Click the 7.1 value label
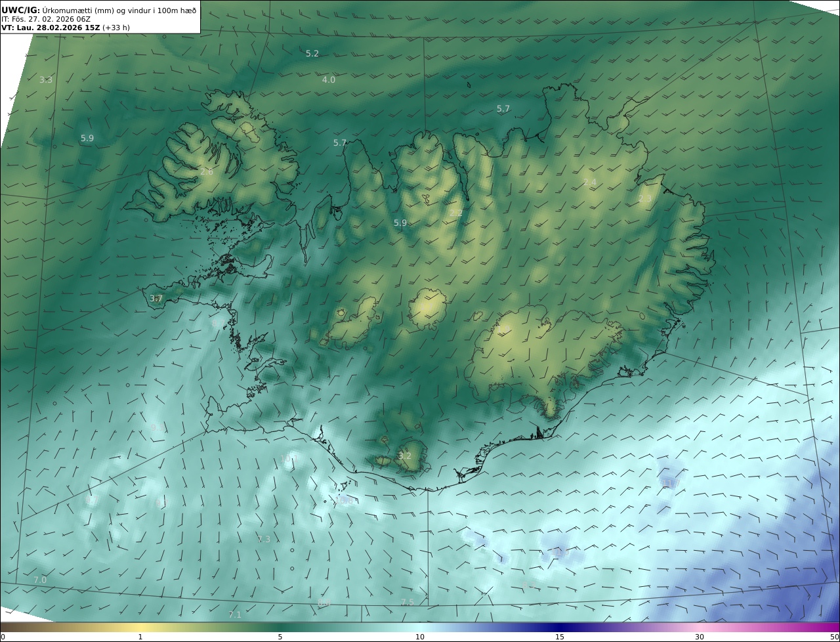Viewport: 840px width, 642px height. click(235, 615)
